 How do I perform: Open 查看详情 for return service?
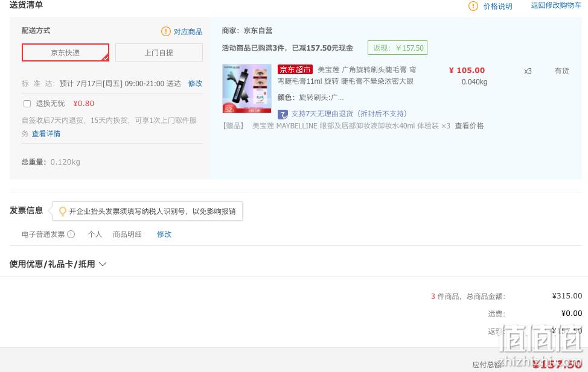click(46, 134)
